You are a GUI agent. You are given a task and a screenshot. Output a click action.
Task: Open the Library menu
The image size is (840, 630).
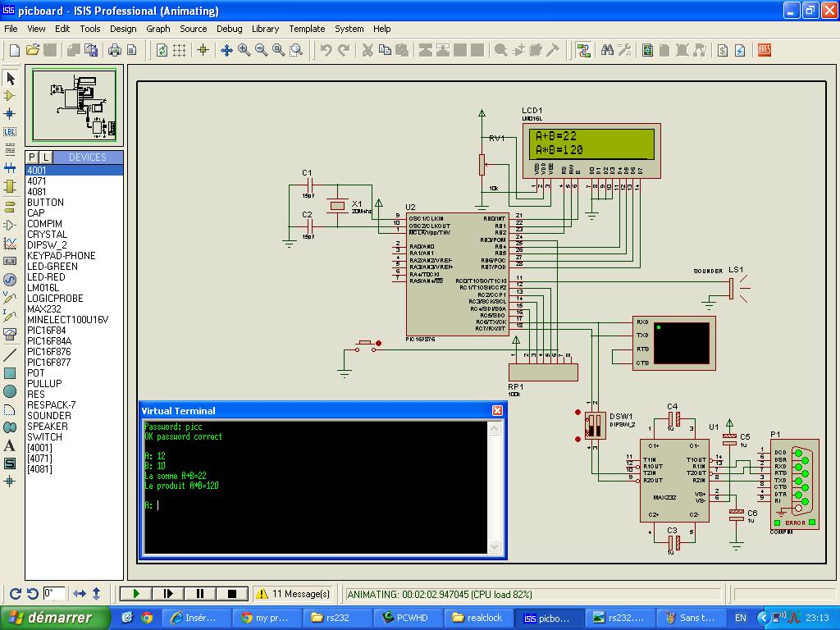(x=265, y=29)
